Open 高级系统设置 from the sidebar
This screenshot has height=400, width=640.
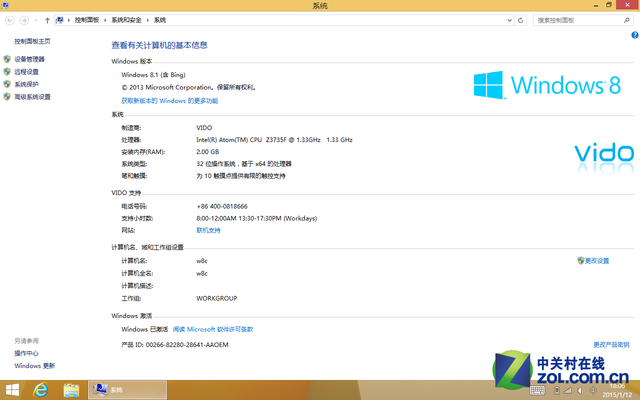(32, 97)
